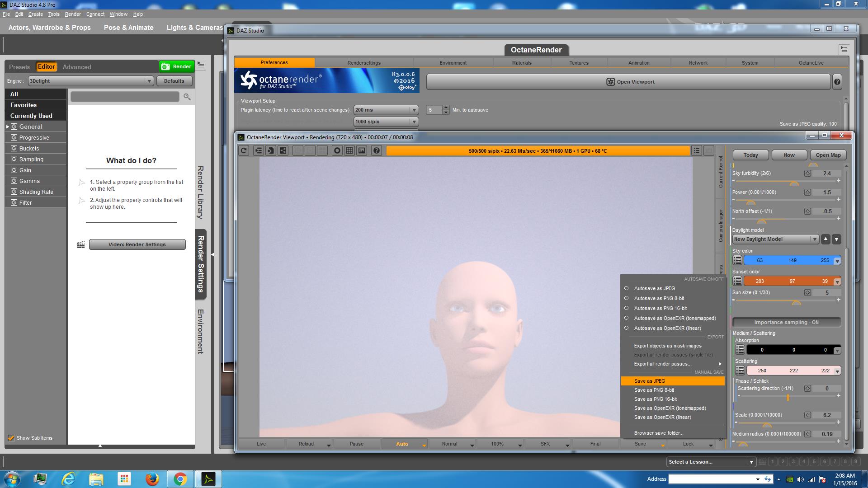Click the Video: Render Settings button
The image size is (868, 488).
coord(137,244)
